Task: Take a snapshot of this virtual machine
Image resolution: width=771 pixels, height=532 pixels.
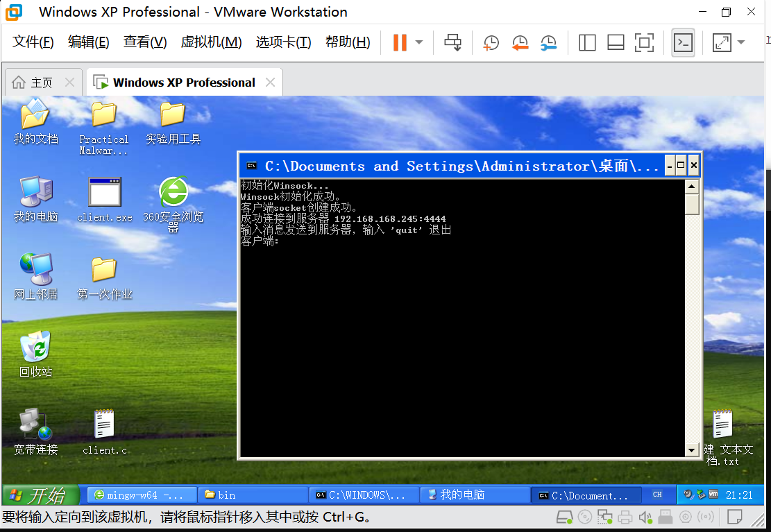Action: click(491, 43)
